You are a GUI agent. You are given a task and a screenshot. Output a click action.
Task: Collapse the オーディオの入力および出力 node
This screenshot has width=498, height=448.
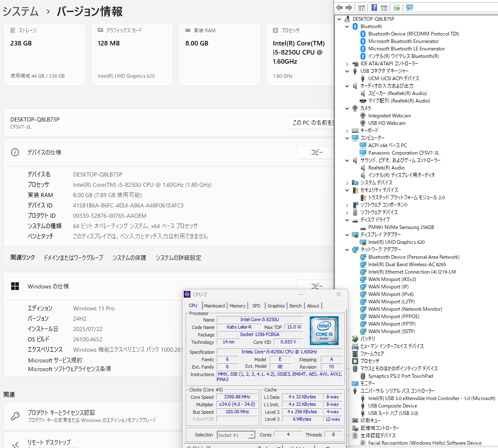tap(347, 86)
